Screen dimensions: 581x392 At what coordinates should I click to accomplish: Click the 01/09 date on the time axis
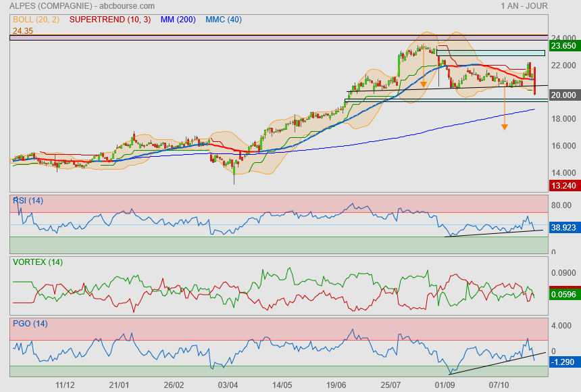tap(444, 384)
